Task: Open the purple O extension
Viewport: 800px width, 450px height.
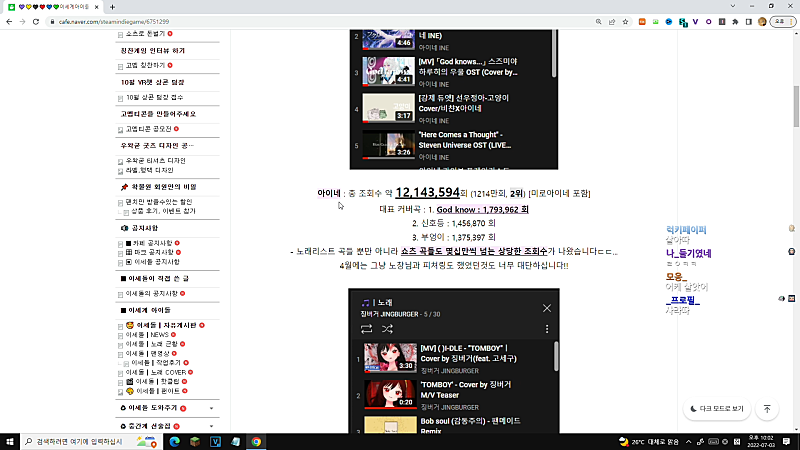Action: click(x=709, y=22)
